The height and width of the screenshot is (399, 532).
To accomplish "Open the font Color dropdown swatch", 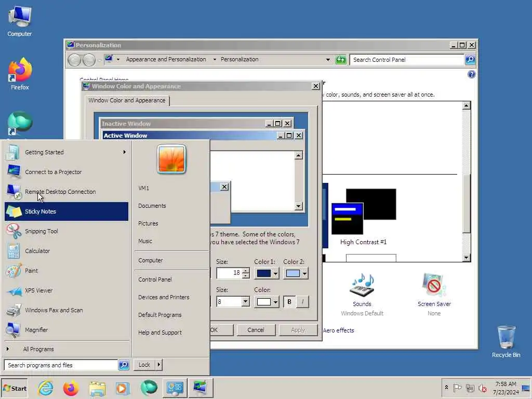I will point(267,302).
